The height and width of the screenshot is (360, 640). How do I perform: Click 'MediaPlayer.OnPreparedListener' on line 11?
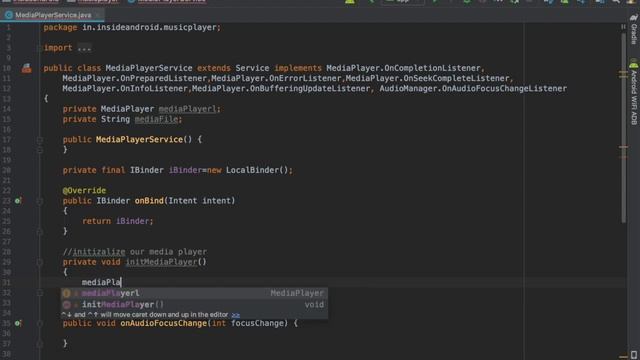pyautogui.click(x=135, y=78)
